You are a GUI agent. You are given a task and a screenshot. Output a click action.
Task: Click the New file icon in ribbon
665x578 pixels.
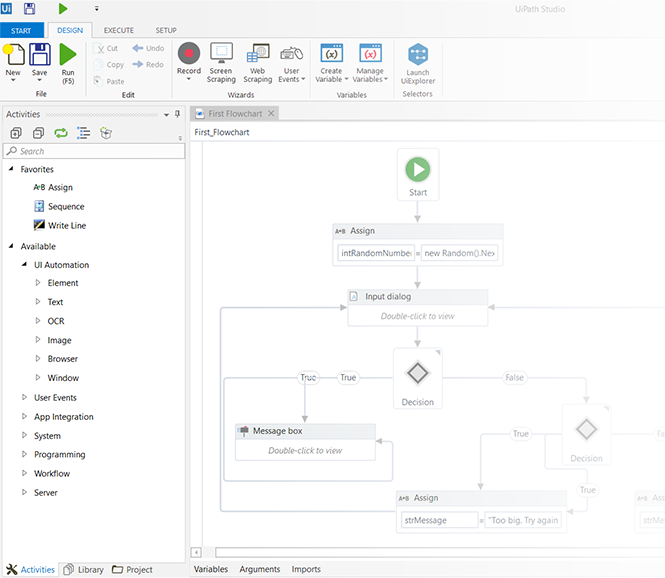(x=14, y=55)
